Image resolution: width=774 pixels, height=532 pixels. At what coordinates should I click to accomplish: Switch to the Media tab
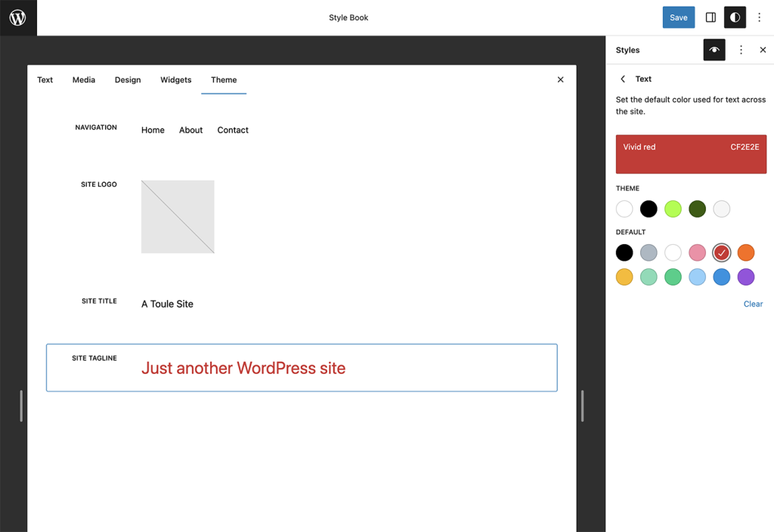point(83,79)
